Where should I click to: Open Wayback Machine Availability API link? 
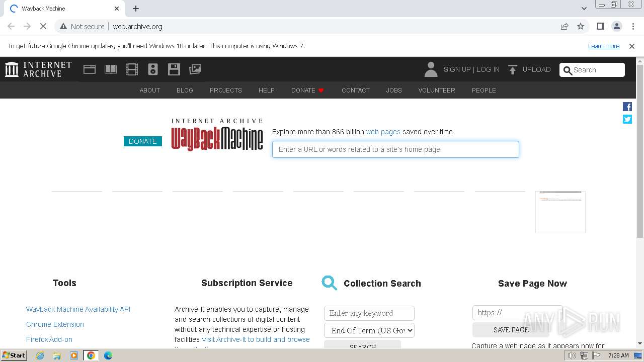pos(78,309)
